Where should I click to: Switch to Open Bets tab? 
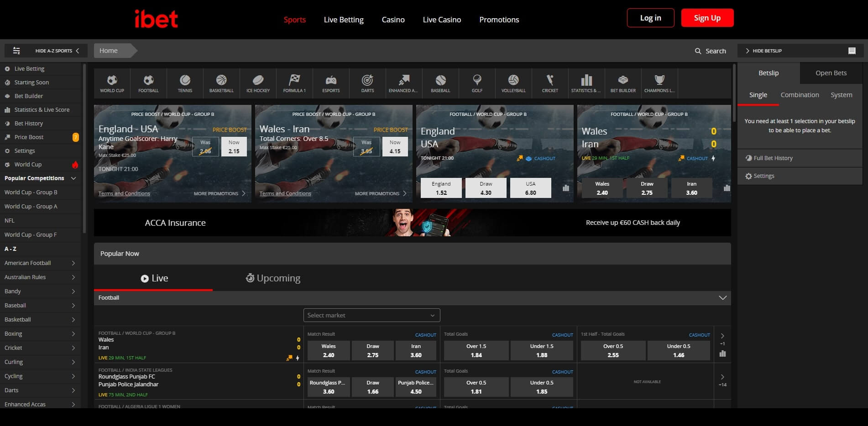(831, 73)
